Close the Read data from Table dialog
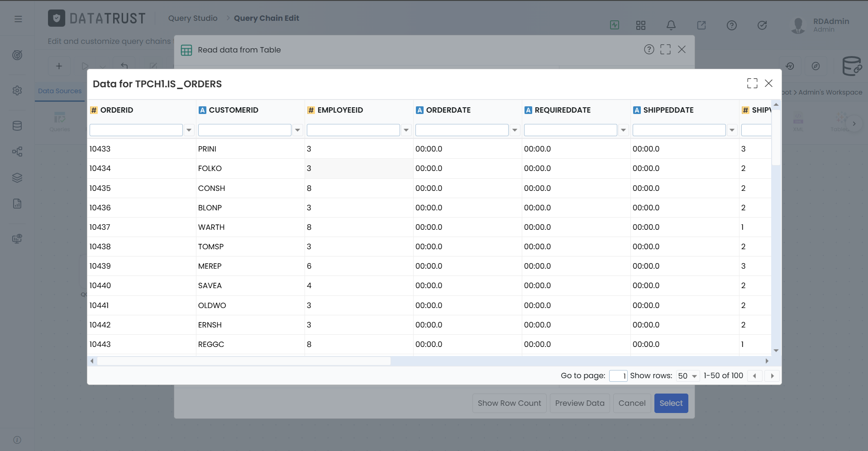868x451 pixels. (x=682, y=49)
